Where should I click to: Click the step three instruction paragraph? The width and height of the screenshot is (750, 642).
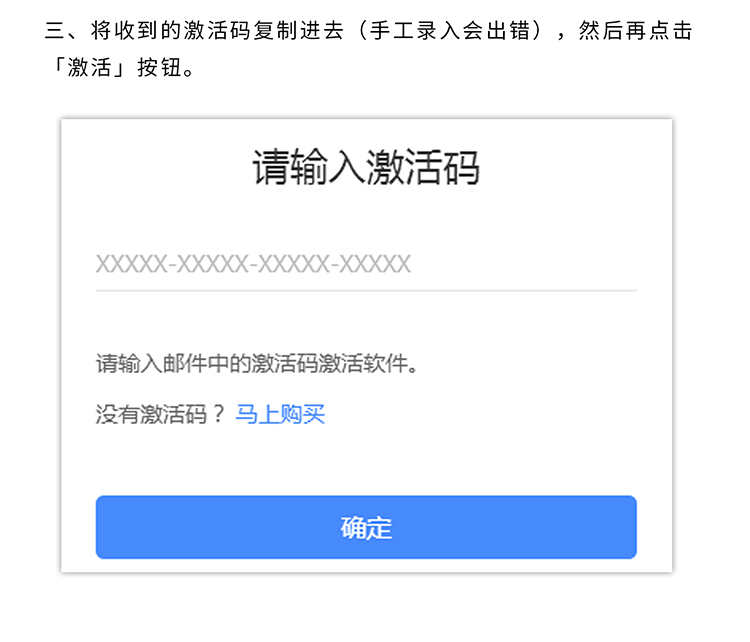[x=368, y=49]
